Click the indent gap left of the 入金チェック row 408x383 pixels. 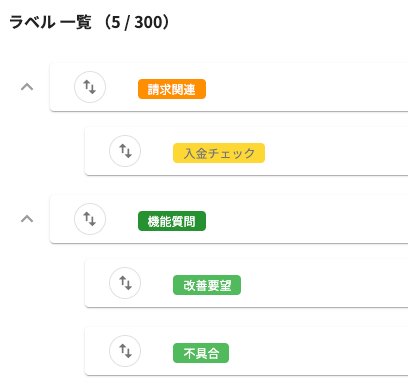point(67,151)
